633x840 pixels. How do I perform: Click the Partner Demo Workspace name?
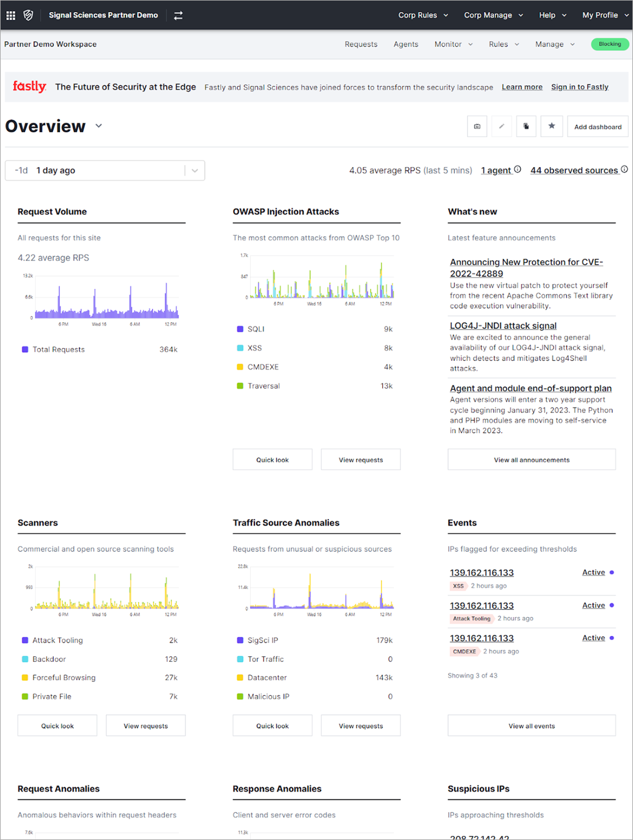(50, 44)
